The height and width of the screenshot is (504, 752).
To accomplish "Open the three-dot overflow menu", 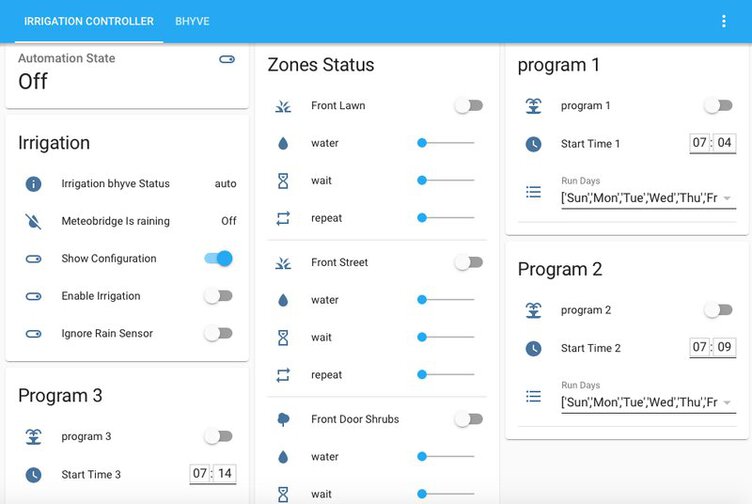I will (x=724, y=21).
